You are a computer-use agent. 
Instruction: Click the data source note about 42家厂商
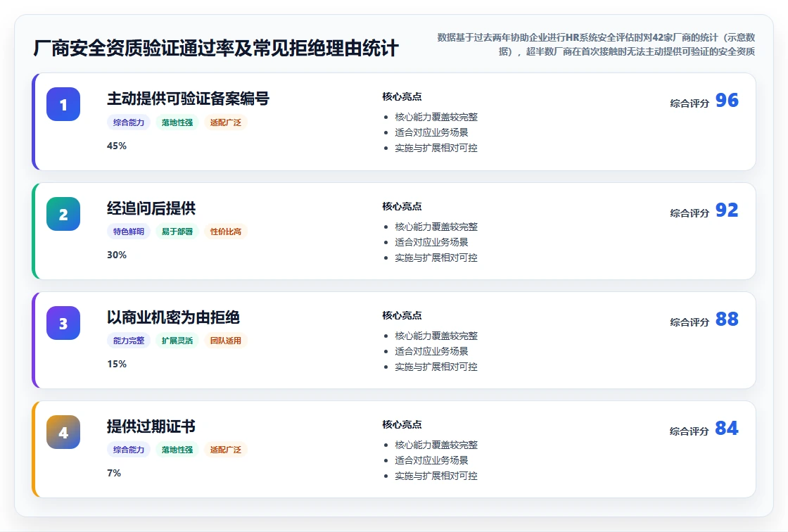pyautogui.click(x=596, y=44)
